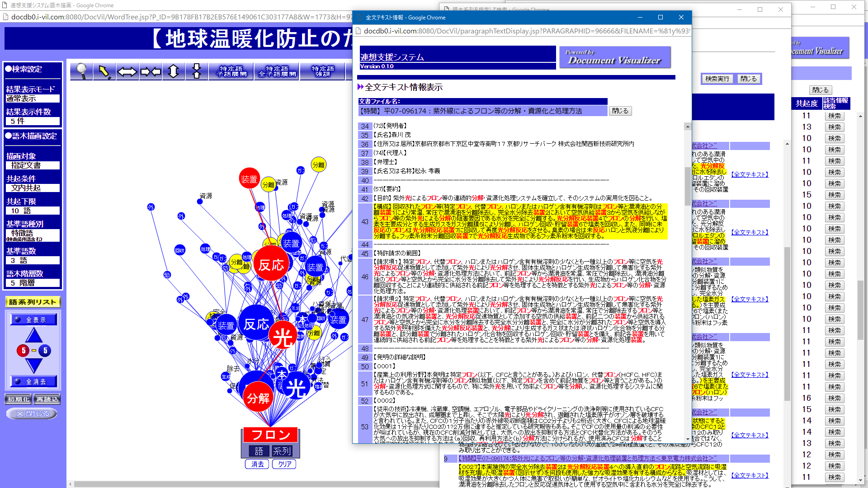Click the vertical expand double-arrow tool

[174, 71]
